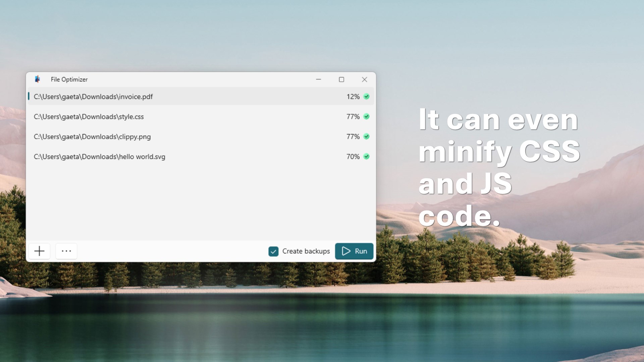This screenshot has height=362, width=644.
Task: Select the hello world.svg file entry
Action: click(201, 157)
